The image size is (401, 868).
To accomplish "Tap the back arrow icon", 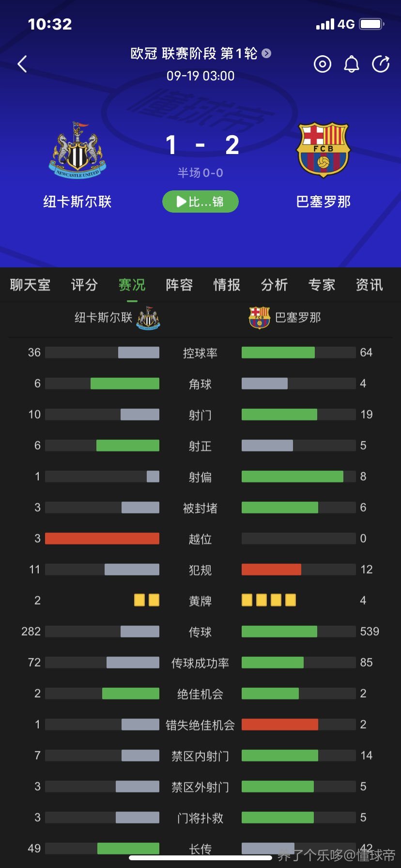I will (x=22, y=64).
